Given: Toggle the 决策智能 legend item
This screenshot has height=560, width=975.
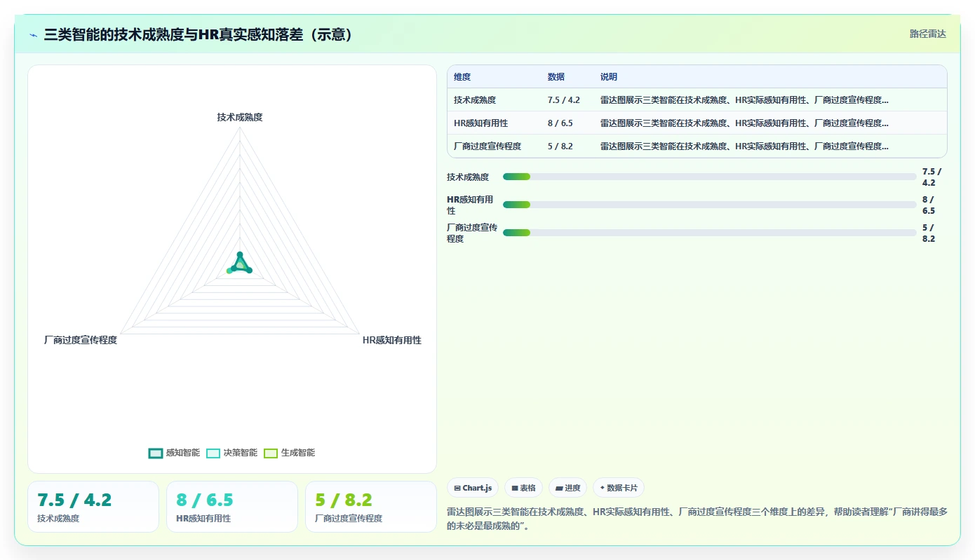Looking at the screenshot, I should [232, 453].
